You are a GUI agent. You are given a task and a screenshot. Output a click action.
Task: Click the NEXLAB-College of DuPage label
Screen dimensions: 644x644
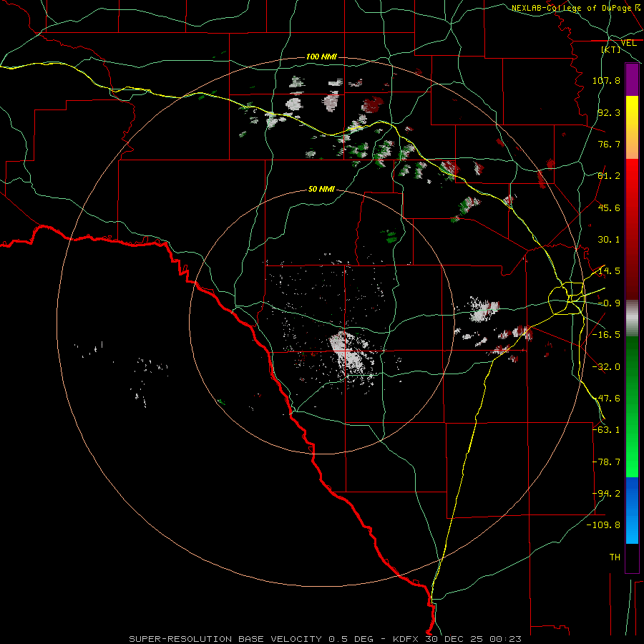tap(571, 8)
